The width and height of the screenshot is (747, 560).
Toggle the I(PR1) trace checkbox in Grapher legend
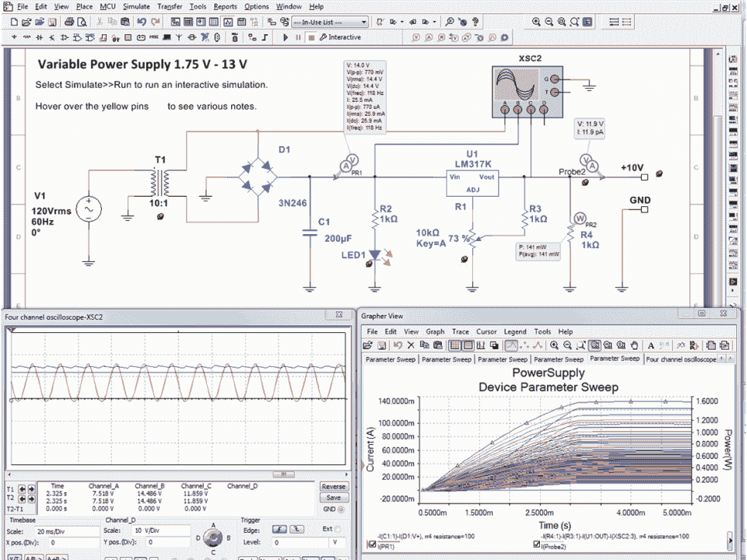point(372,544)
